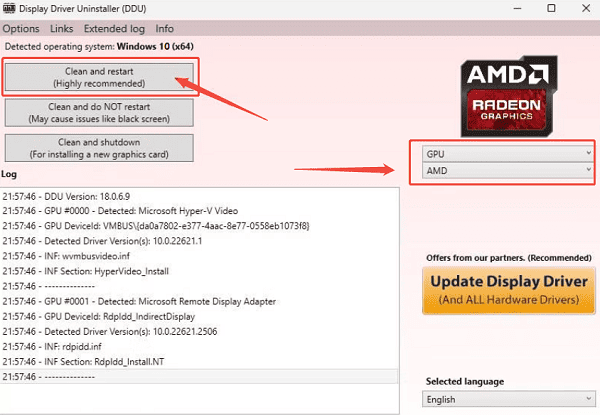Click the DDU app icon in title bar

(11, 9)
